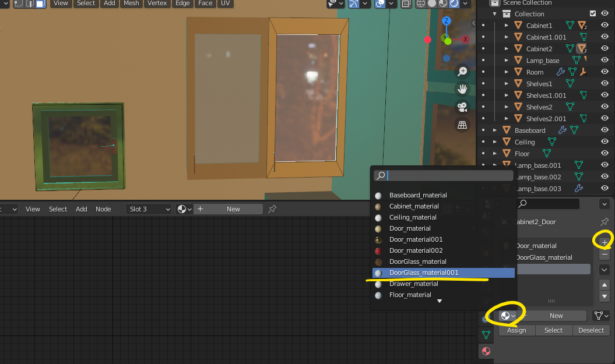Select rendered viewport shading icon
Viewport: 615px width, 364px height.
(454, 3)
